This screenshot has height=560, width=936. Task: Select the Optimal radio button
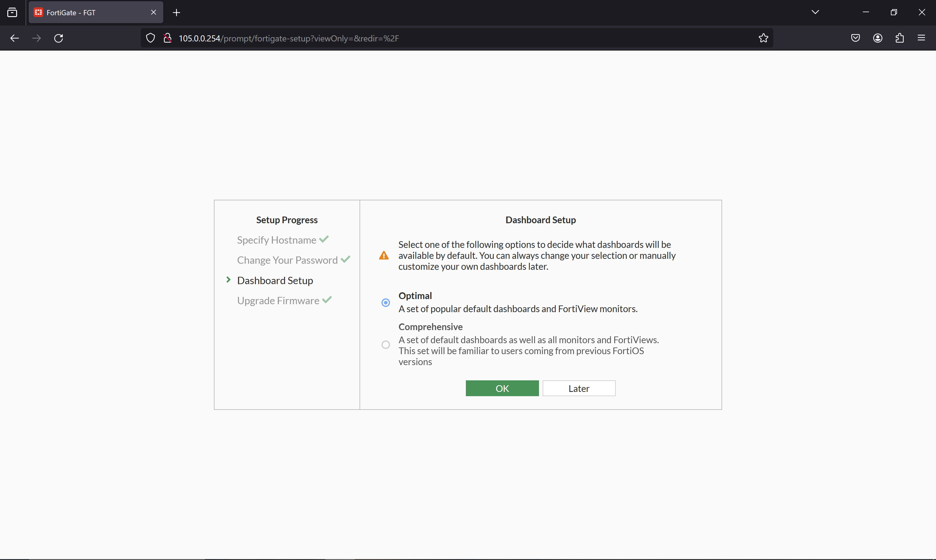point(385,303)
